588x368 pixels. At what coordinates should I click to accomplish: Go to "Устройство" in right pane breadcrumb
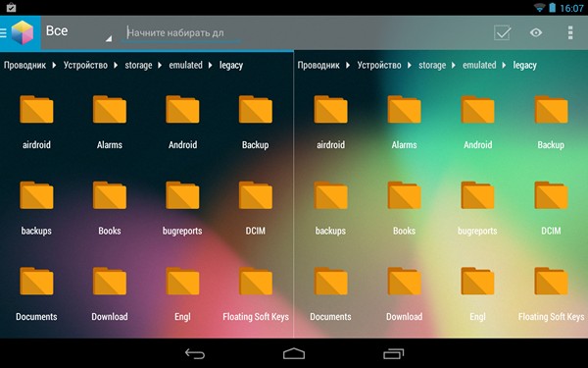point(379,66)
